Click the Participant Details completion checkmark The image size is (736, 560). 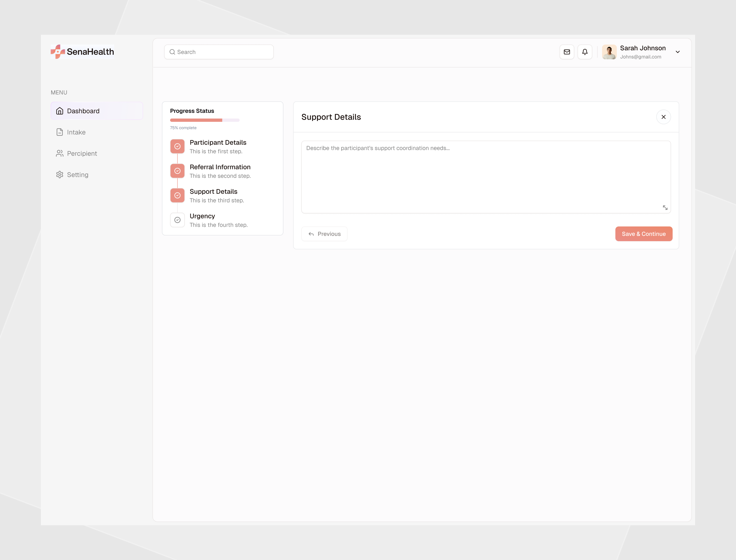coord(177,146)
